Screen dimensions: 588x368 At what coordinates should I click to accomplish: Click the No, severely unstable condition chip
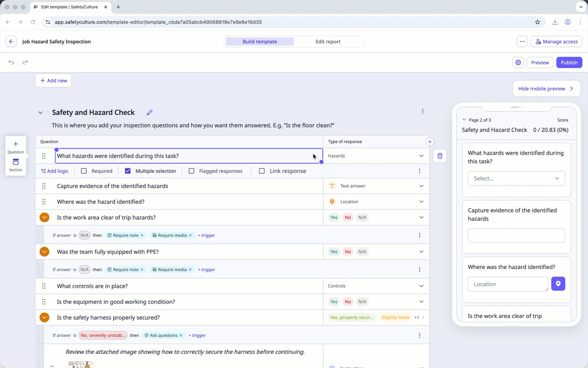[103, 335]
